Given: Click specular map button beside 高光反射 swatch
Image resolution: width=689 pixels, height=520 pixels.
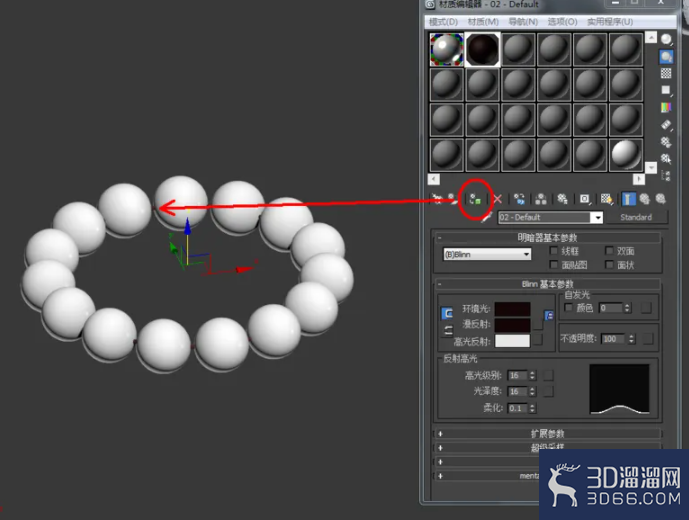Looking at the screenshot, I should (x=538, y=339).
